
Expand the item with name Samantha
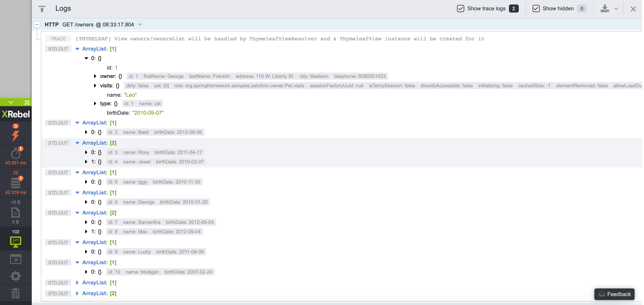click(86, 222)
